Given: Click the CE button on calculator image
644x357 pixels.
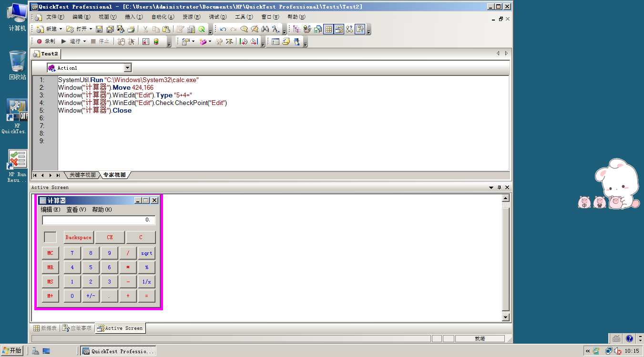Looking at the screenshot, I should tap(110, 237).
